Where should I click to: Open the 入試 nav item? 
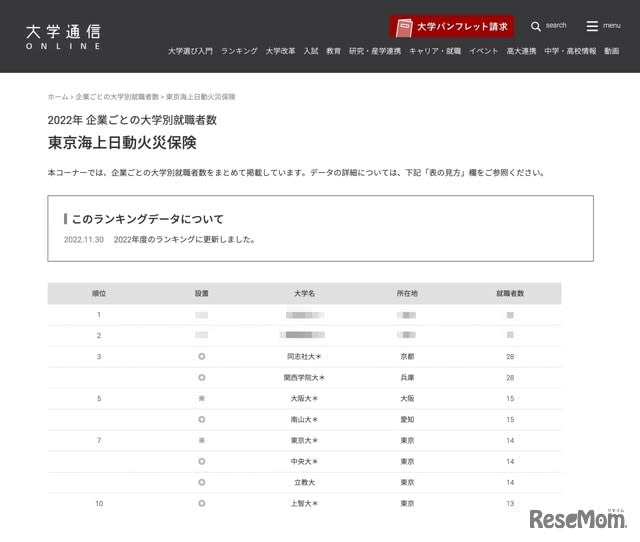(x=311, y=51)
